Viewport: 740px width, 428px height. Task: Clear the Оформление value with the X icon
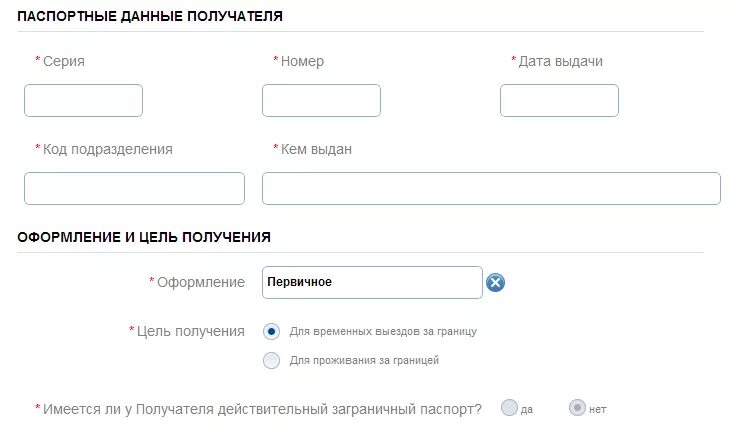pos(495,283)
